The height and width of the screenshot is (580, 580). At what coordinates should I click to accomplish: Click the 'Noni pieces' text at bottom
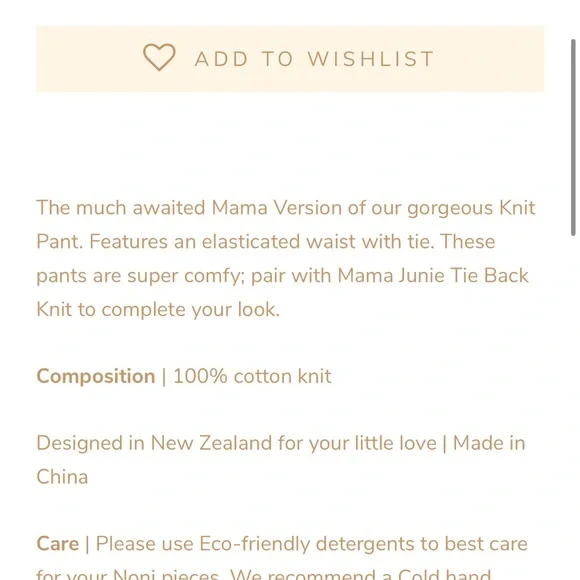click(166, 574)
